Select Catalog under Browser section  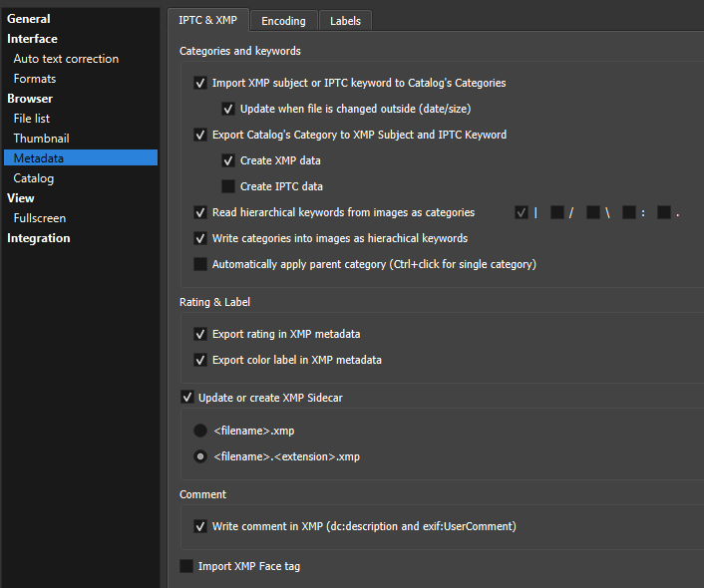34,178
